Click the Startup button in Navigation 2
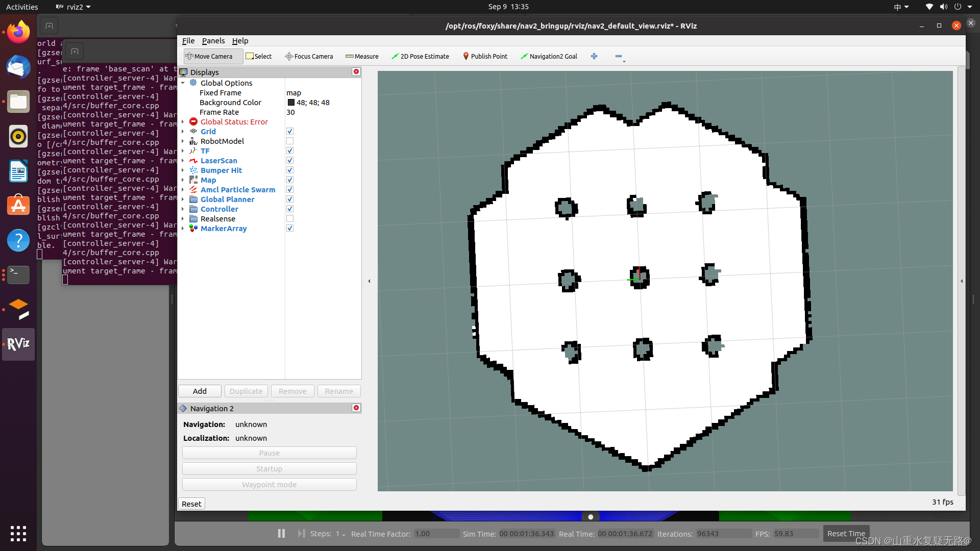The image size is (980, 551). (269, 468)
